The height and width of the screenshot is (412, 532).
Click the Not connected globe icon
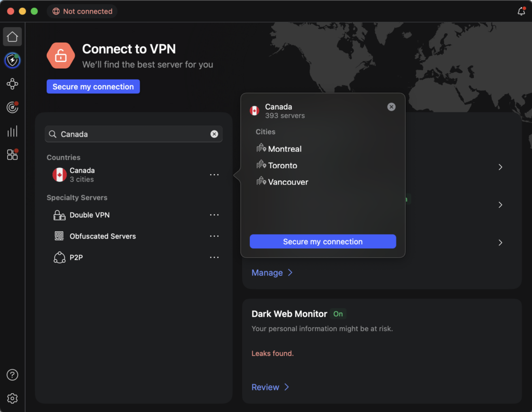[56, 11]
